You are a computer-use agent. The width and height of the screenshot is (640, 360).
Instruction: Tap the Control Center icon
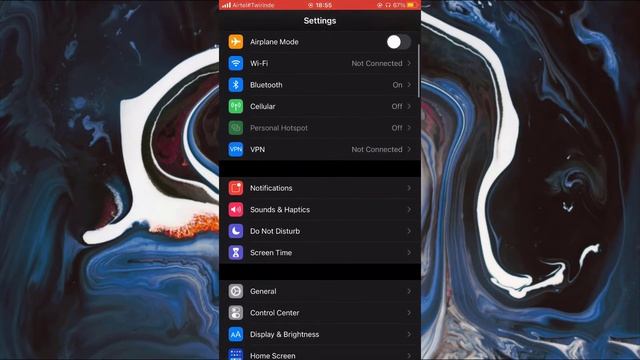click(236, 313)
